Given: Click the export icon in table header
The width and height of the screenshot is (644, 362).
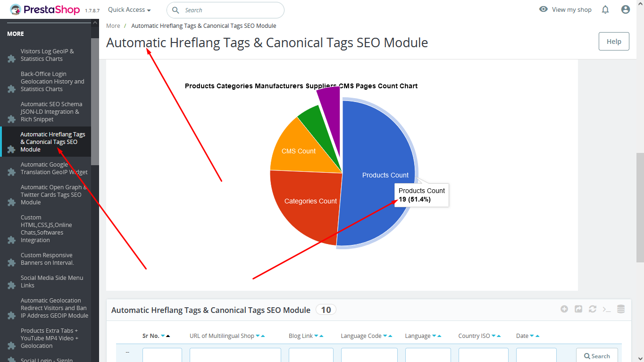Looking at the screenshot, I should [x=578, y=309].
